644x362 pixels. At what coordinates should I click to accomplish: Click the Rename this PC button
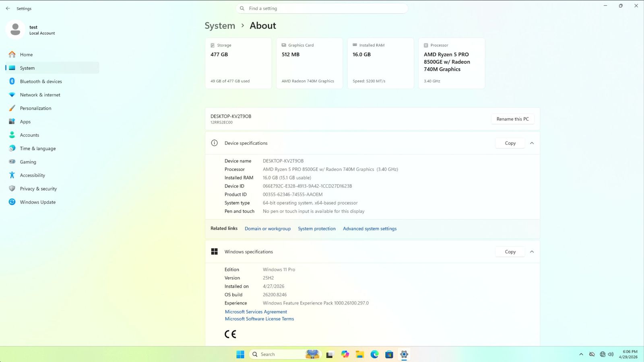[x=512, y=119]
